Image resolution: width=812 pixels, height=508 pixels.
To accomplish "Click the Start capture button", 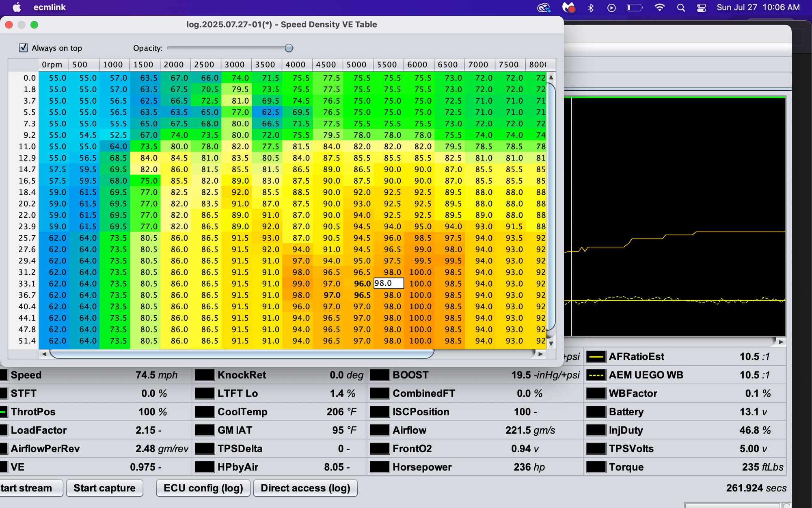I will [105, 488].
